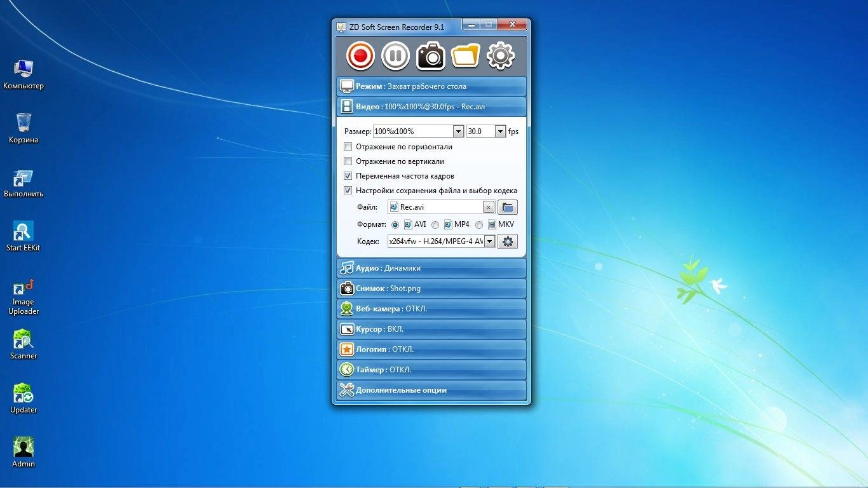868x488 pixels.
Task: Click the Выполнить desktop shortcut
Action: click(x=24, y=183)
